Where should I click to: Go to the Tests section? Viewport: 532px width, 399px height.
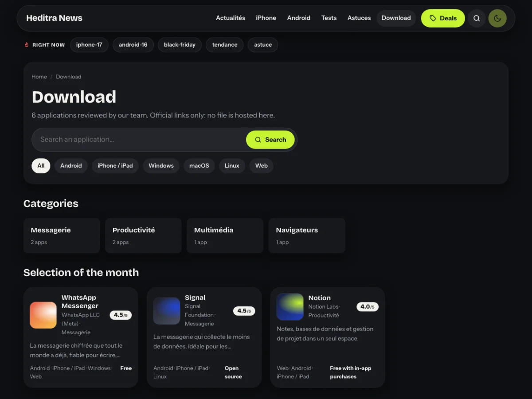coord(329,18)
